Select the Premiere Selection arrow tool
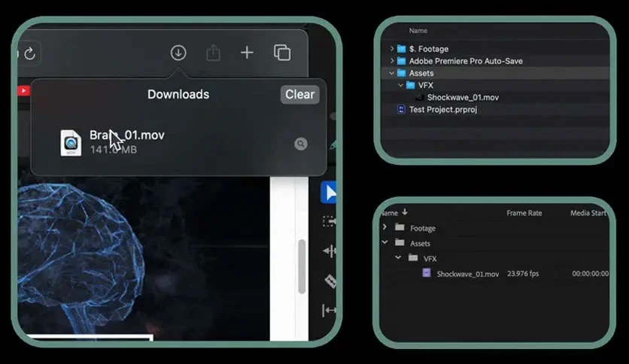Screen dimensions: 629x364 point(329,193)
